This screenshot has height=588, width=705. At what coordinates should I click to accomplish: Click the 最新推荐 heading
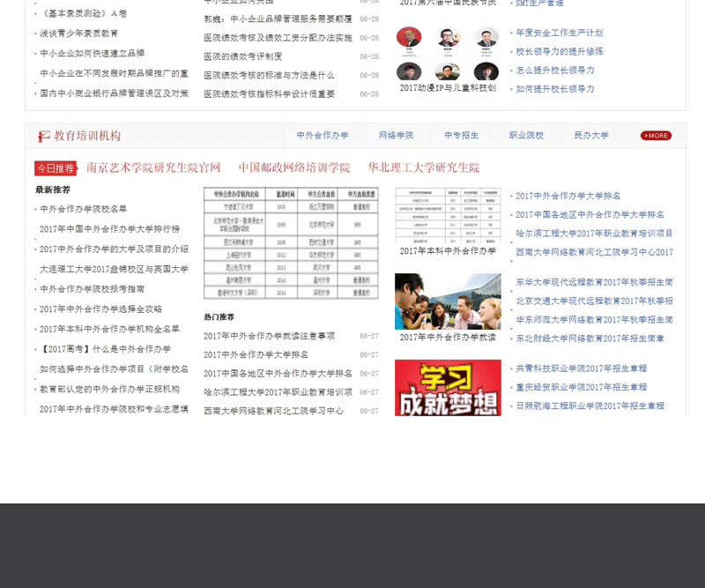pyautogui.click(x=53, y=190)
